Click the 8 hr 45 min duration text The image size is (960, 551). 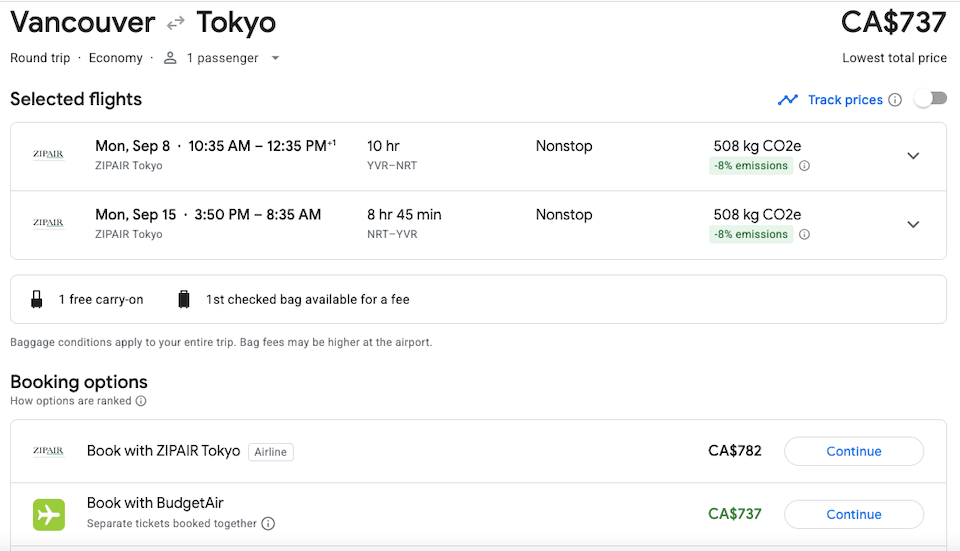coord(404,215)
